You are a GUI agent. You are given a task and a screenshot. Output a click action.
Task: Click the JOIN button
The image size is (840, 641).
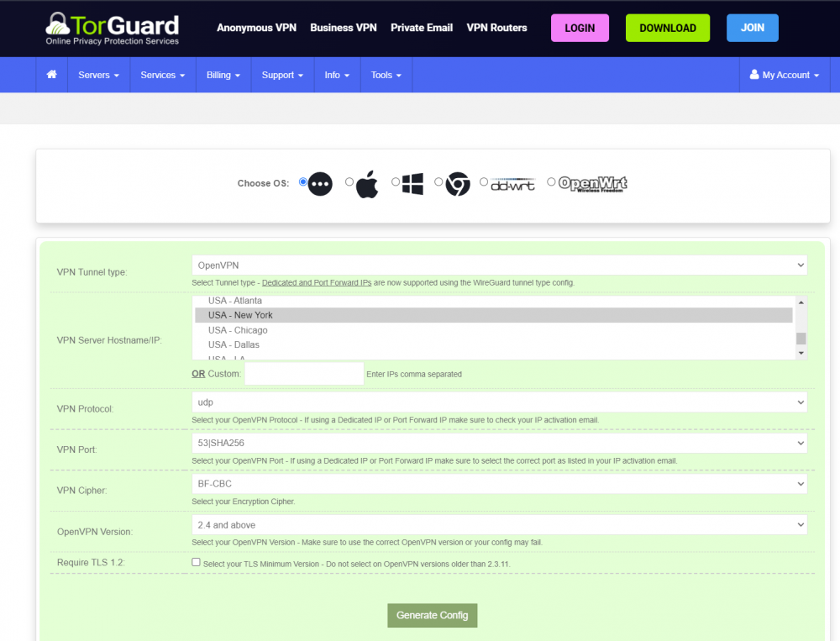[752, 28]
